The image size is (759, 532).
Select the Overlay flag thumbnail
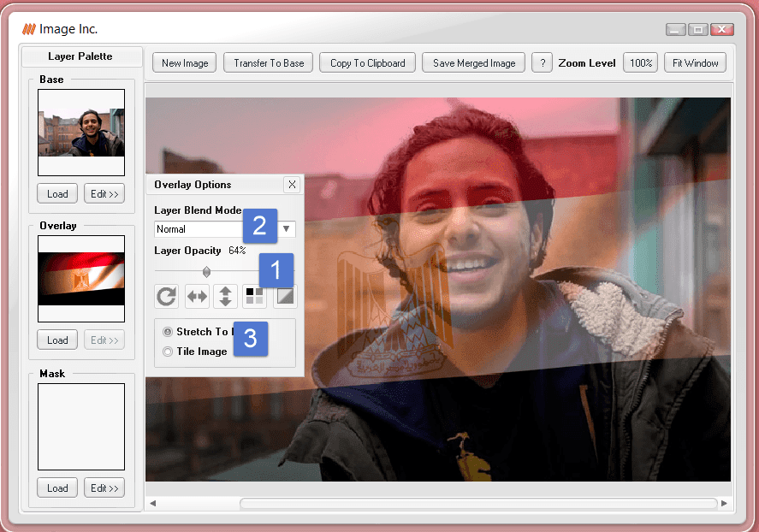tap(81, 279)
